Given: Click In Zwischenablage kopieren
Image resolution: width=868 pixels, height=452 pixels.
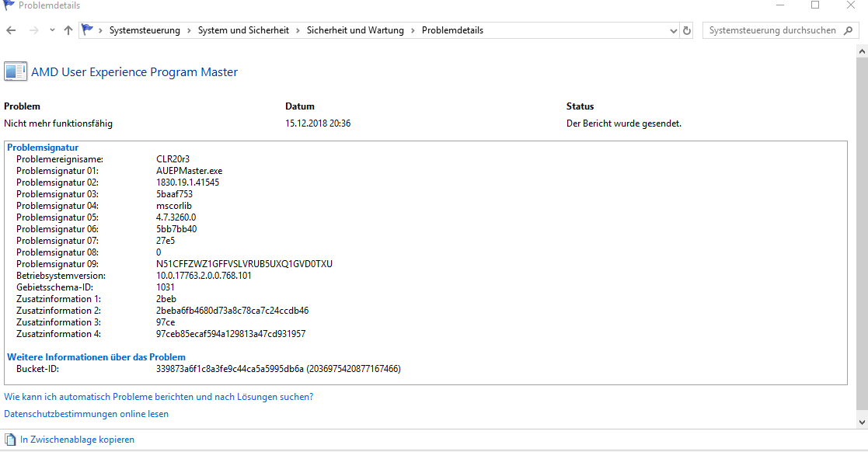Looking at the screenshot, I should point(77,440).
